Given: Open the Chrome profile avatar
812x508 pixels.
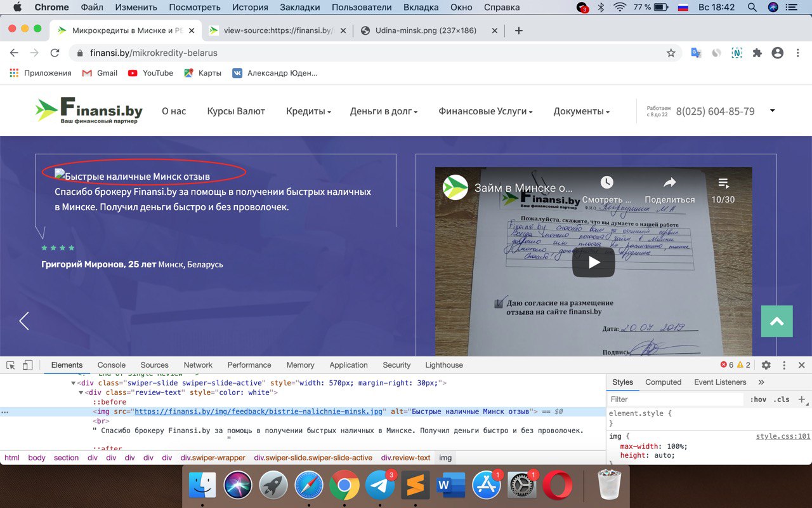Looking at the screenshot, I should coord(777,53).
